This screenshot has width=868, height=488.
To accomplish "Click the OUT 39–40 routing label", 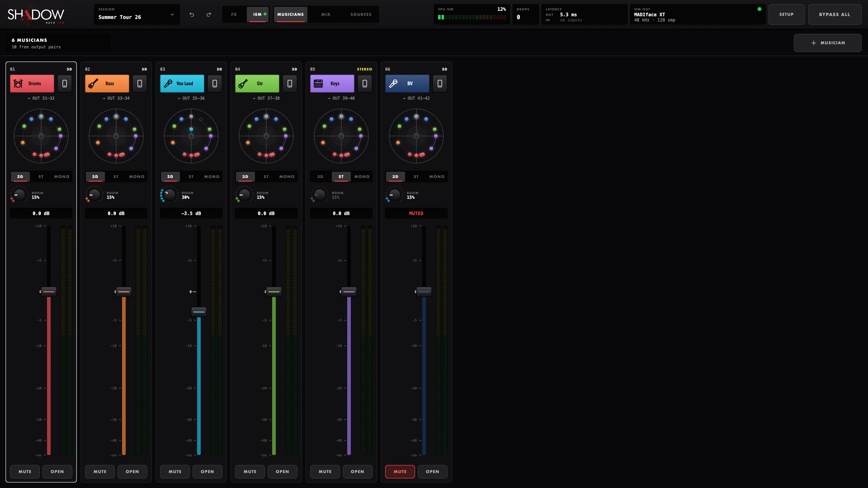I will tap(341, 98).
